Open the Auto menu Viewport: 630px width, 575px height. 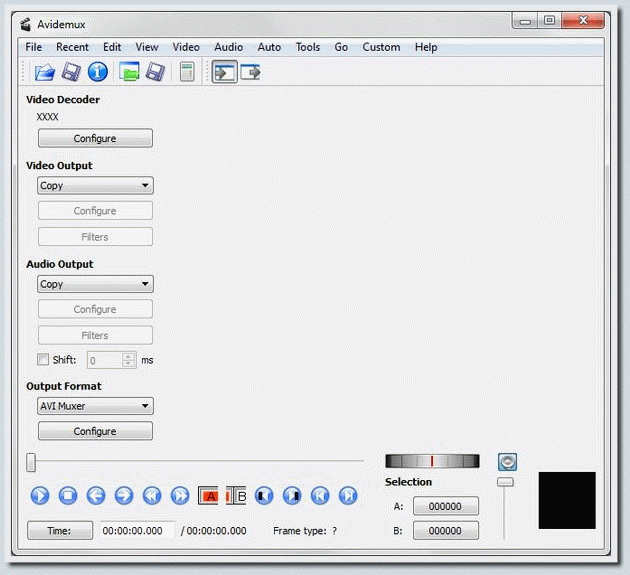(269, 47)
